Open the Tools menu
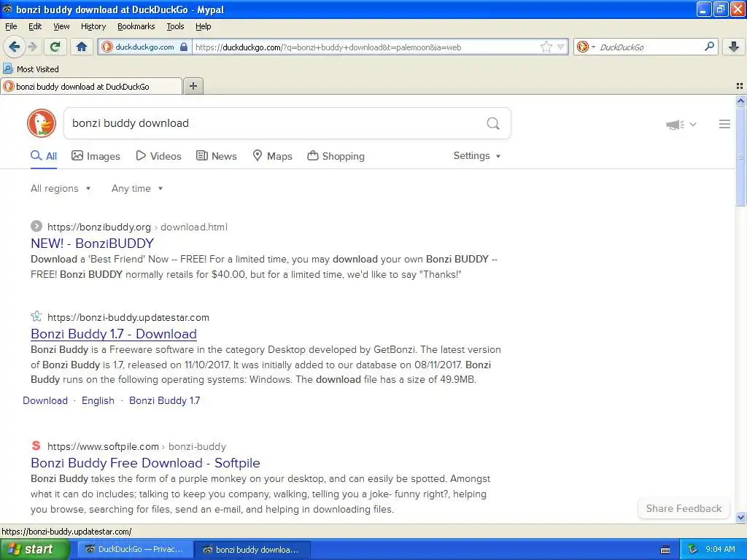This screenshot has width=747, height=560. (x=175, y=26)
